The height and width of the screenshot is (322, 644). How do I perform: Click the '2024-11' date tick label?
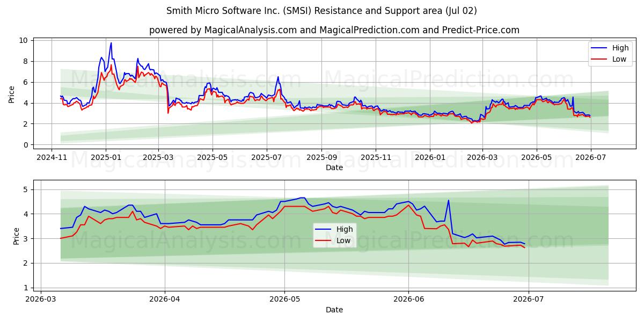coord(52,157)
